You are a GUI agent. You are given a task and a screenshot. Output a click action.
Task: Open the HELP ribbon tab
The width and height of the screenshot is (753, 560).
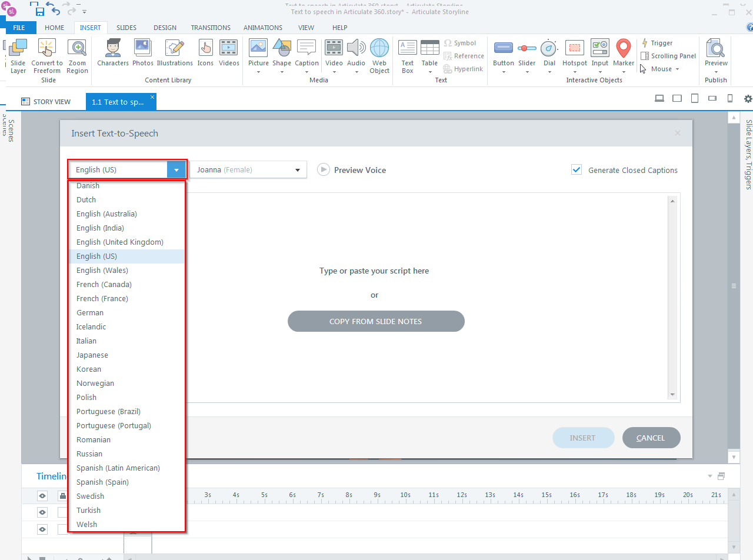point(340,28)
